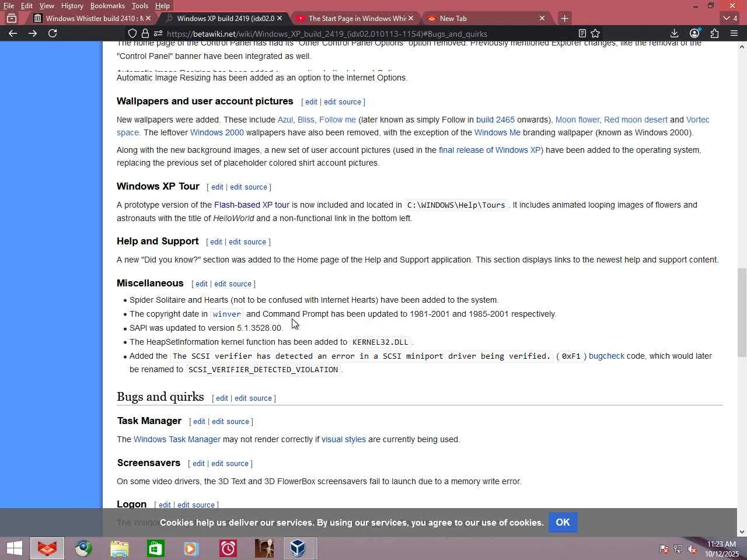The image size is (747, 560).
Task: Launch the globe browser taskbar icon
Action: point(83,548)
